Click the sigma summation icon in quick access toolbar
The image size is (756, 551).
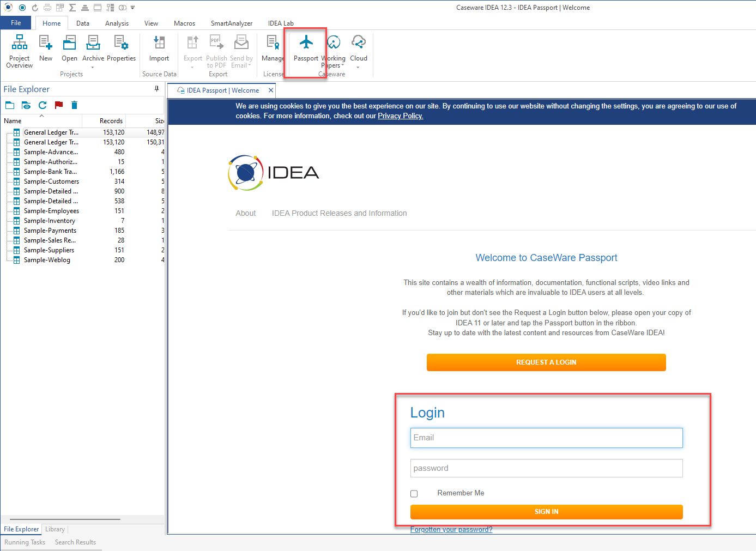click(x=72, y=8)
